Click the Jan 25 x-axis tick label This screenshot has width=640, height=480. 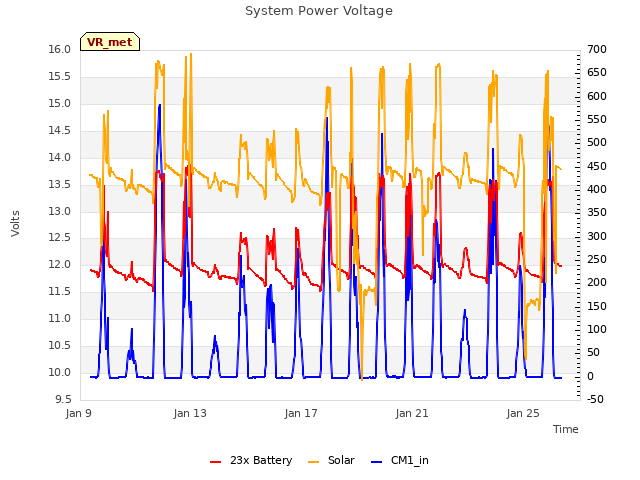click(x=523, y=413)
